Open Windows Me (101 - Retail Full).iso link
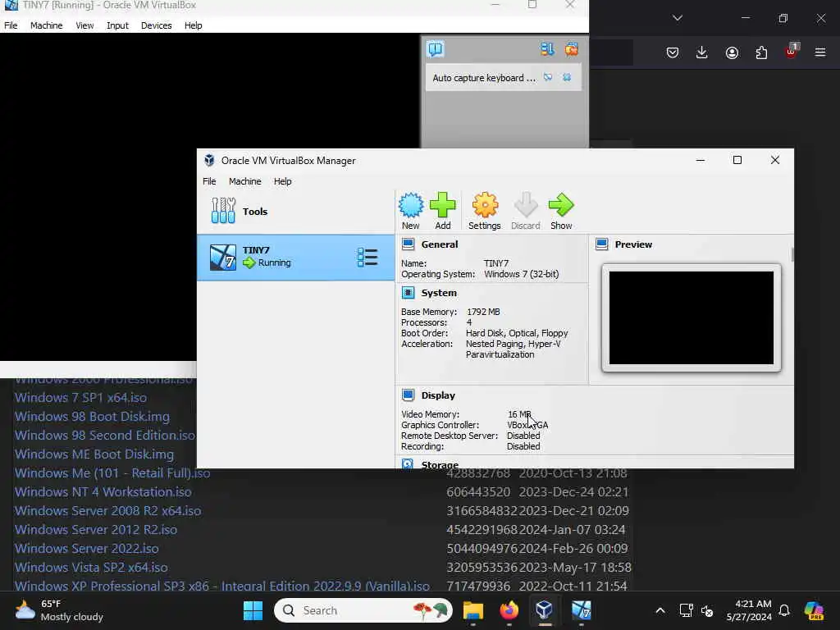 click(x=112, y=473)
